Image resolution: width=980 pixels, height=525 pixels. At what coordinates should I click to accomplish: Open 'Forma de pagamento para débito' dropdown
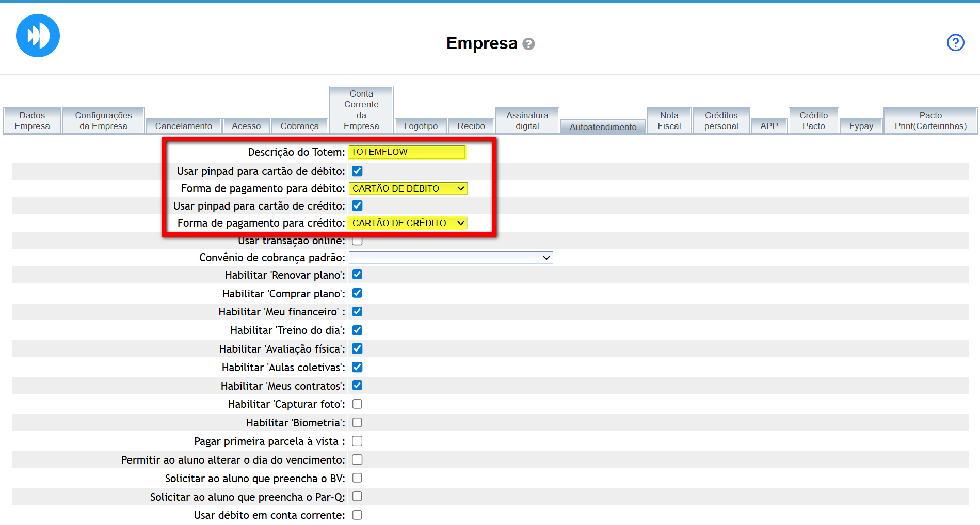[x=408, y=188]
